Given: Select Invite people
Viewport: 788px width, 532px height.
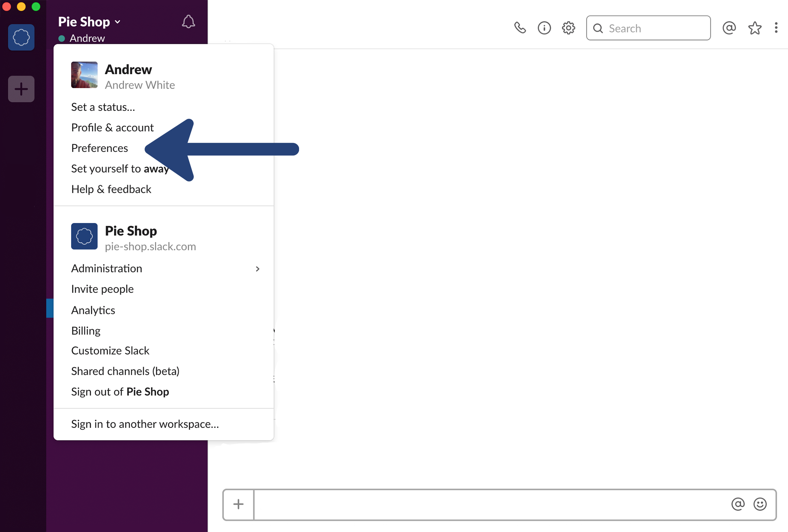Looking at the screenshot, I should tap(102, 289).
